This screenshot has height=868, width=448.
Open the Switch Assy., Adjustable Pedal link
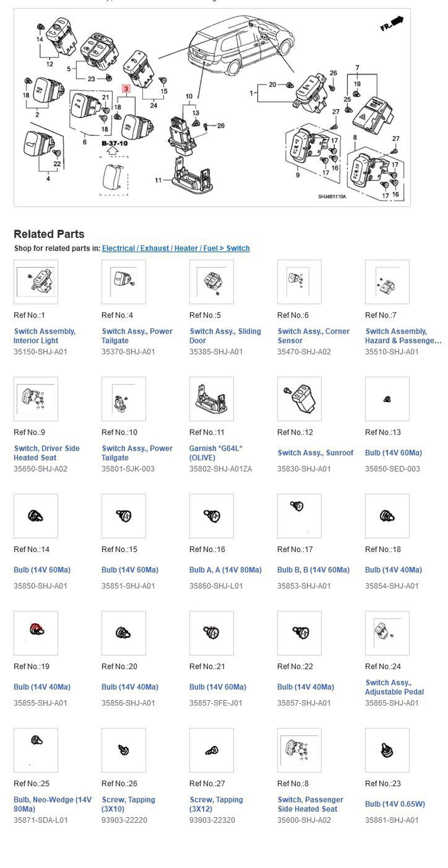pyautogui.click(x=394, y=687)
